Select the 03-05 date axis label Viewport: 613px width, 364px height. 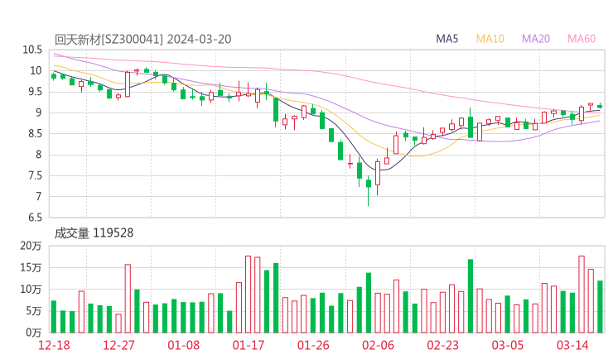coord(508,345)
